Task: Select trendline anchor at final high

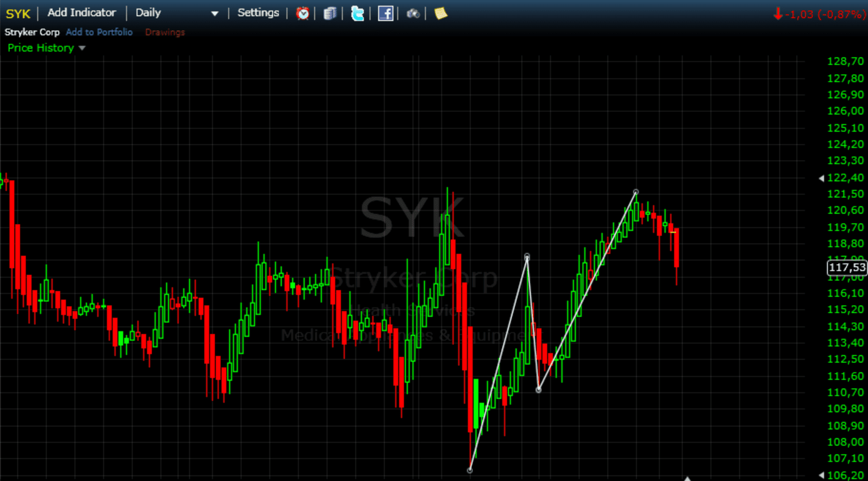Action: [636, 192]
